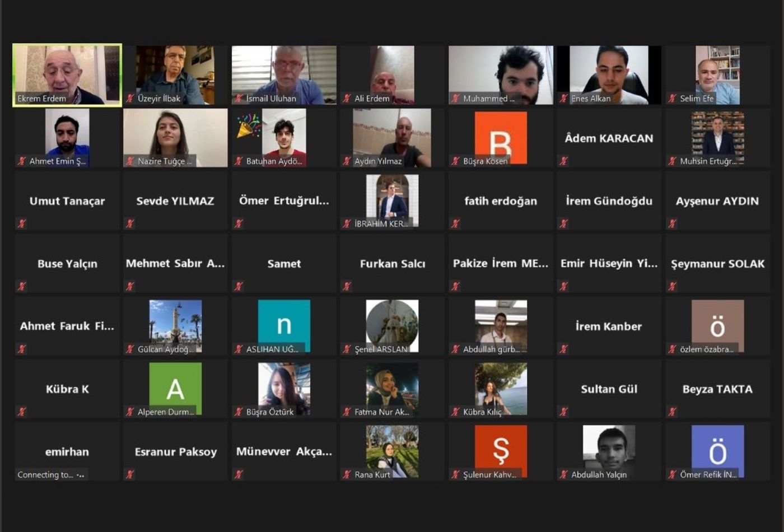The image size is (784, 532).
Task: Select Muhsin Ertuğr... video tile
Action: pos(717,138)
